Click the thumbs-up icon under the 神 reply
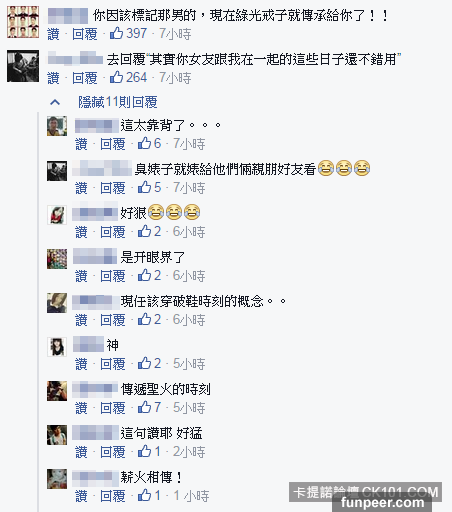Image resolution: width=452 pixels, height=512 pixels. (x=145, y=363)
